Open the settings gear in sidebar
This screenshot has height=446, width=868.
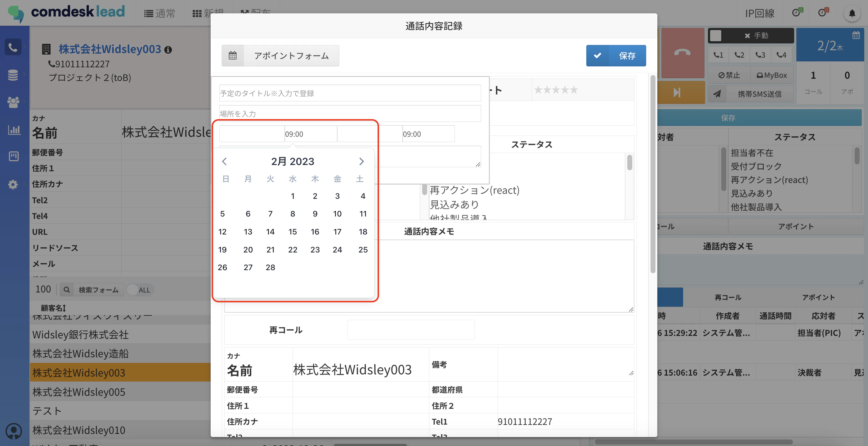[x=13, y=184]
